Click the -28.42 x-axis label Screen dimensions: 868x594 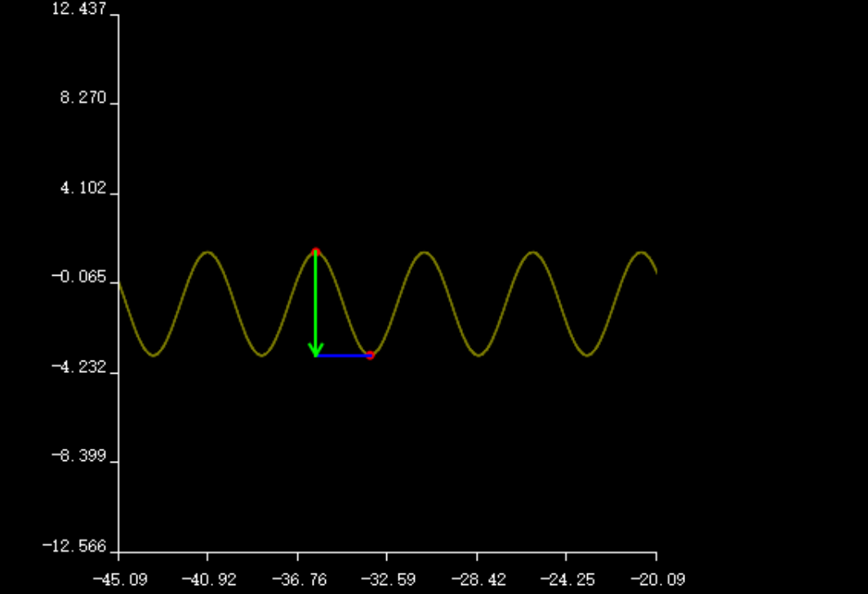click(x=478, y=579)
